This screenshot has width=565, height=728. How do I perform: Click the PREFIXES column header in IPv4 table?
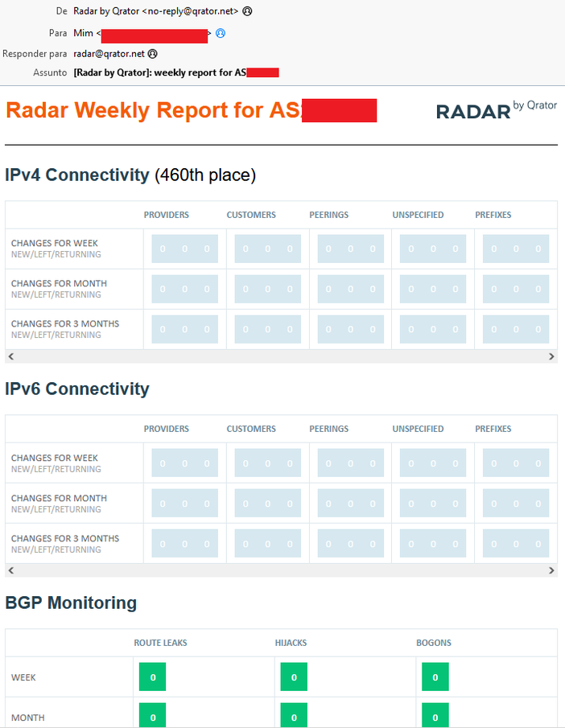tap(493, 215)
